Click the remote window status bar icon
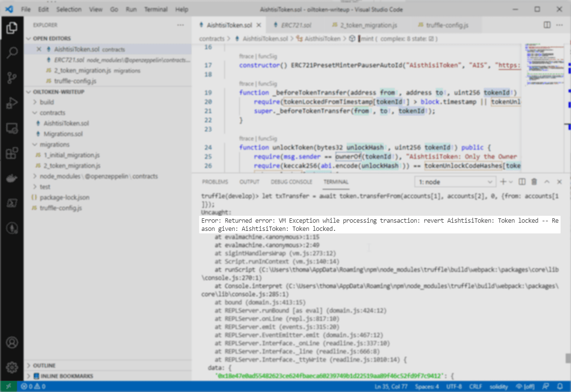571x392 pixels. click(8, 386)
